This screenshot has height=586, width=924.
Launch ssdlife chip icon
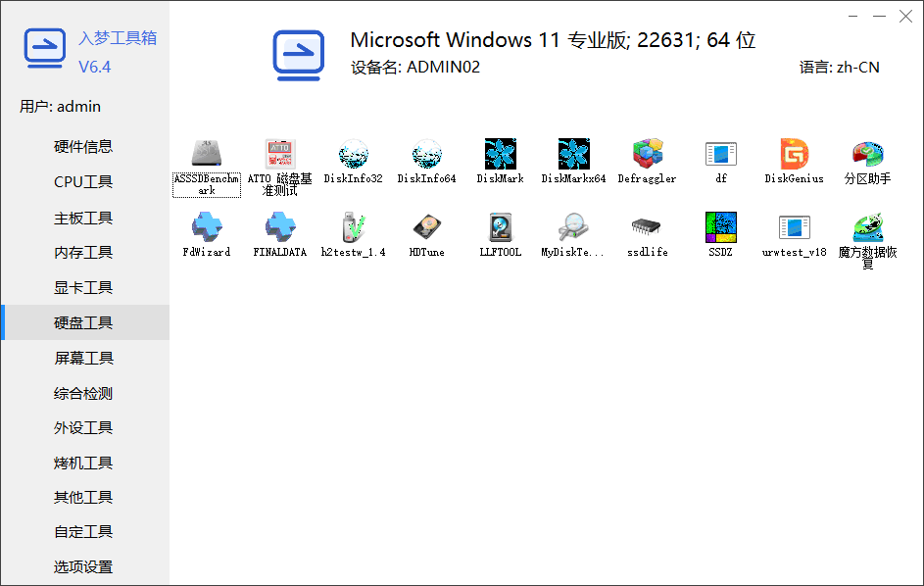click(x=647, y=235)
